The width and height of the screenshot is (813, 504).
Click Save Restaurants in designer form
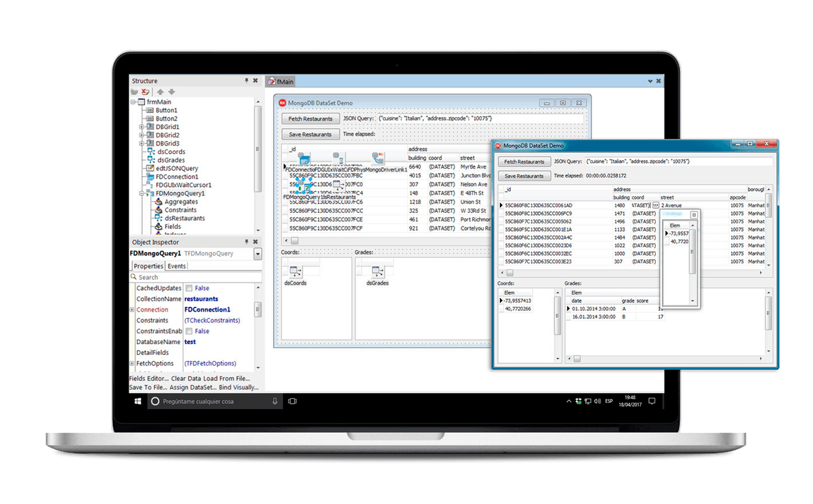pyautogui.click(x=310, y=134)
